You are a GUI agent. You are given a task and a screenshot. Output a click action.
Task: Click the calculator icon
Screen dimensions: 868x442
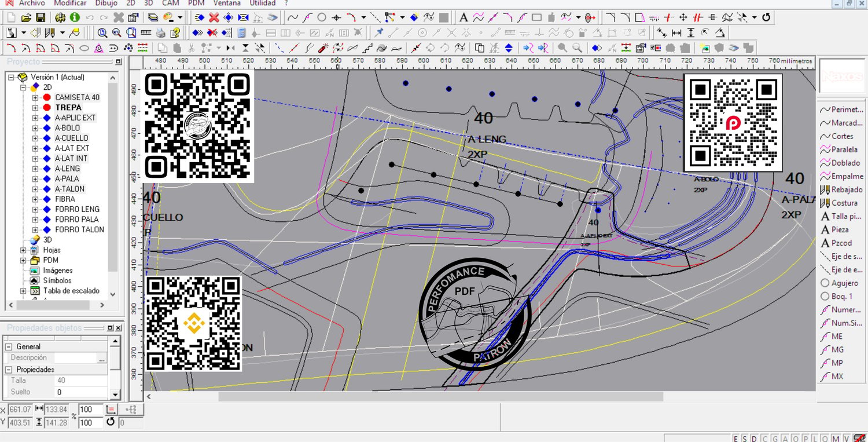[x=242, y=32]
